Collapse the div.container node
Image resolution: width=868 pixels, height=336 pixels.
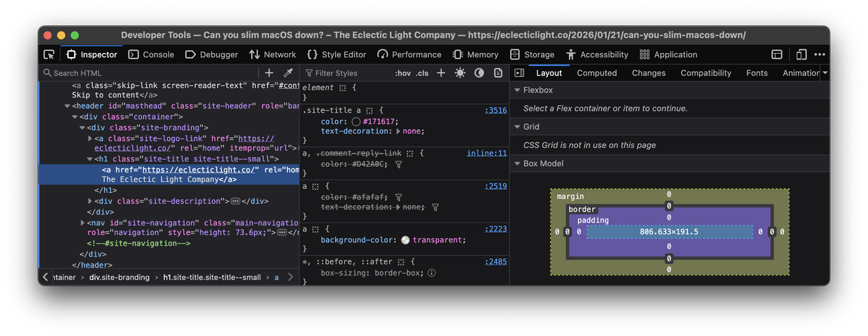pos(75,117)
